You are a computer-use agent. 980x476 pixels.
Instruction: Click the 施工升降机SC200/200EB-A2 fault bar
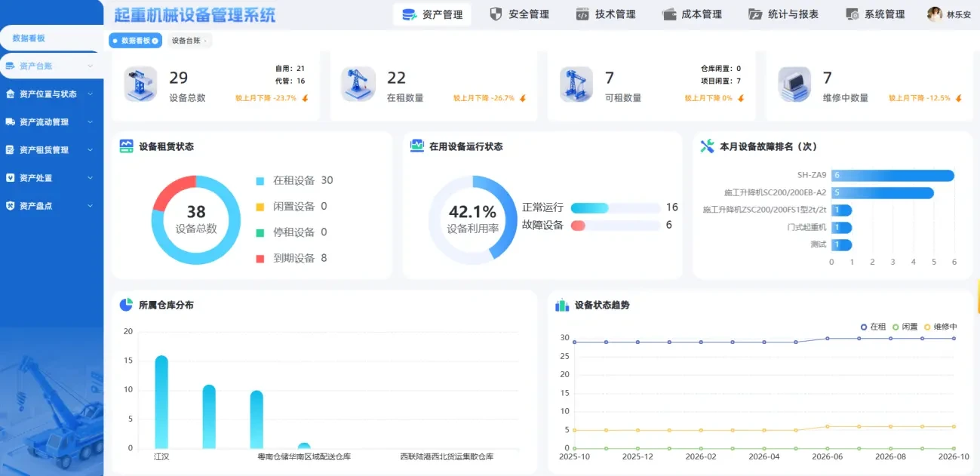pos(883,192)
